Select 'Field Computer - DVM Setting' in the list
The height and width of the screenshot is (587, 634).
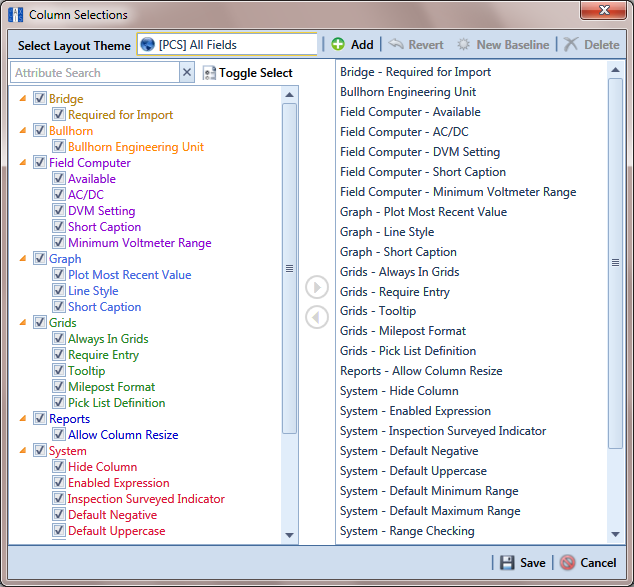click(x=420, y=152)
